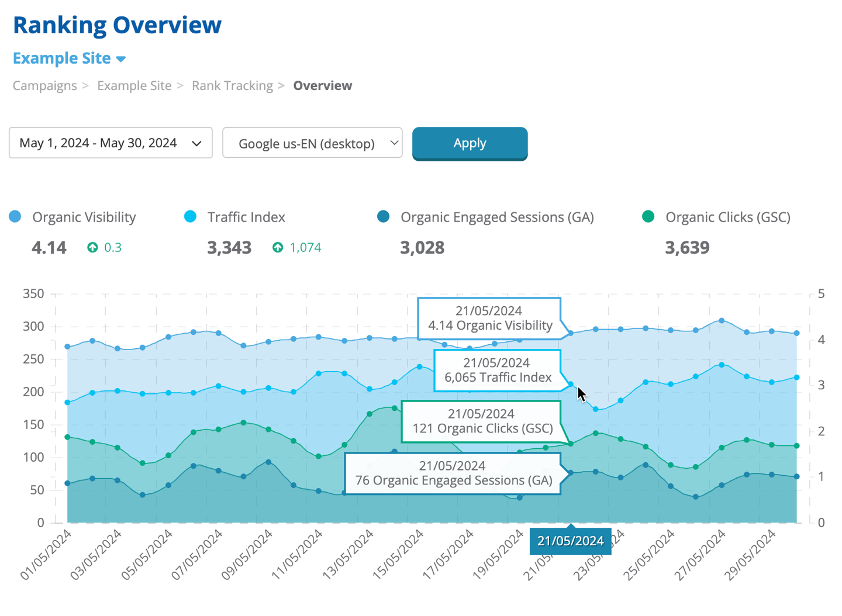The image size is (842, 616).
Task: Click the Organic Visibility data point at 21/05
Action: coord(571,334)
